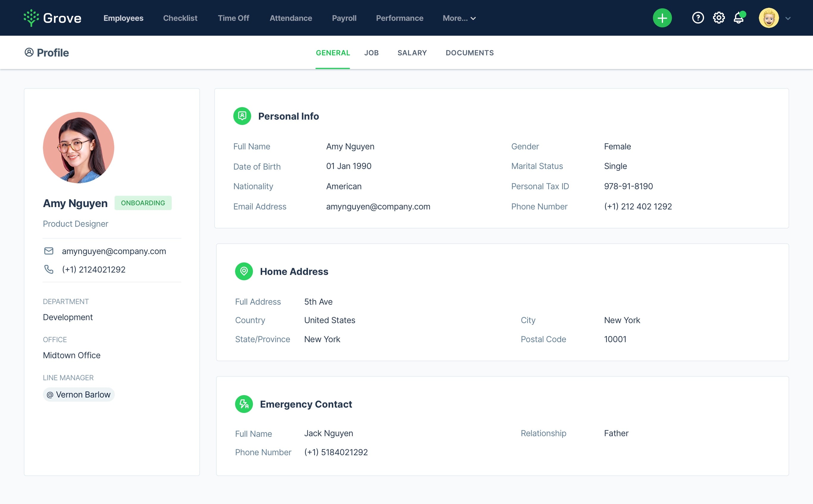Image resolution: width=813 pixels, height=504 pixels.
Task: Open the DOCUMENTS tab
Action: [469, 53]
